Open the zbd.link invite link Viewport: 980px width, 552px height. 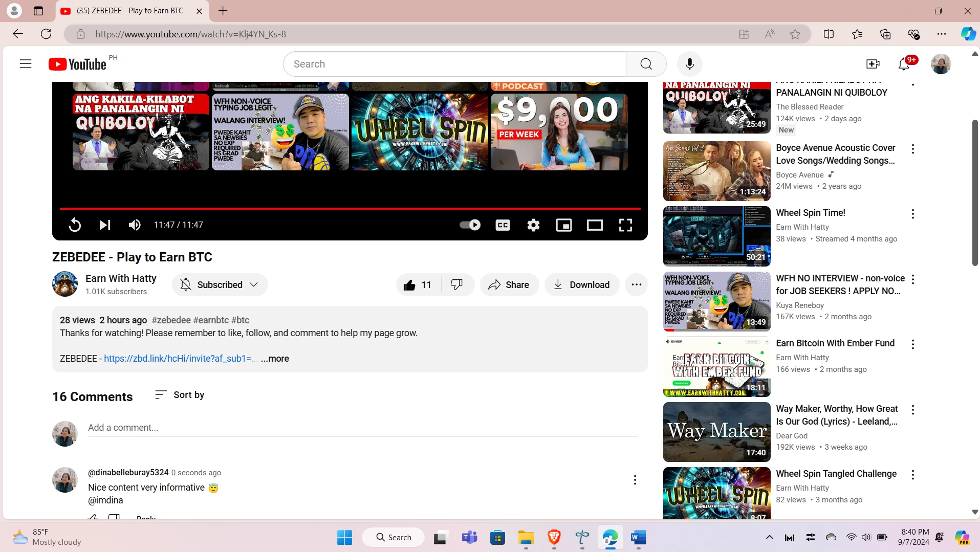[x=180, y=359]
